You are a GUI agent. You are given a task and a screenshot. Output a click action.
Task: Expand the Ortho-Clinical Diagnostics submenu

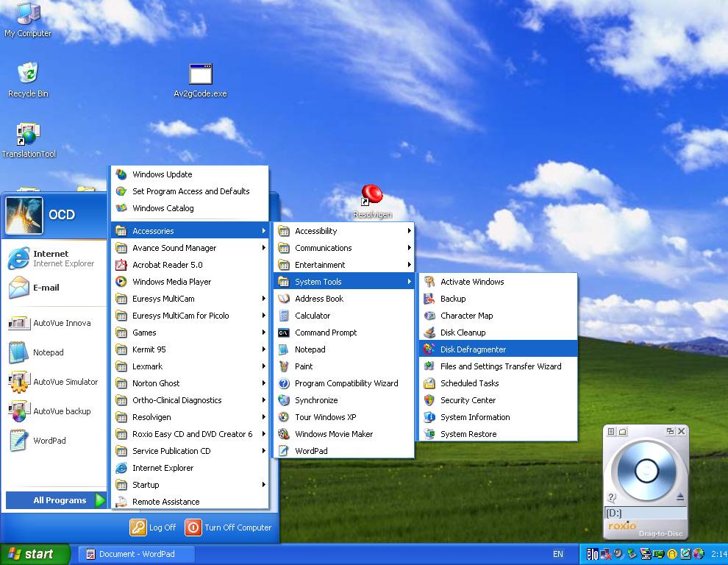(190, 400)
